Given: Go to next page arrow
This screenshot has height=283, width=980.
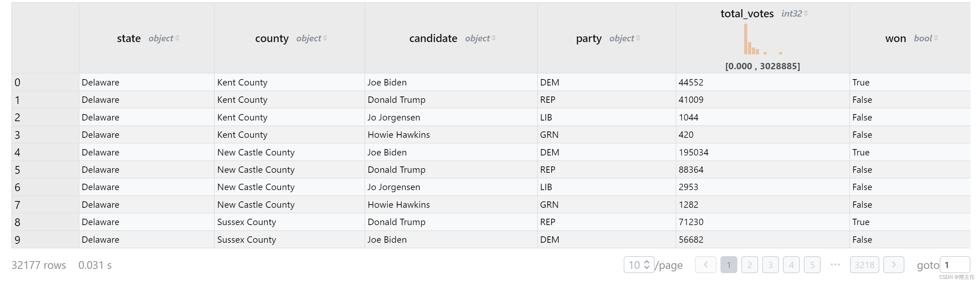Looking at the screenshot, I should [893, 265].
